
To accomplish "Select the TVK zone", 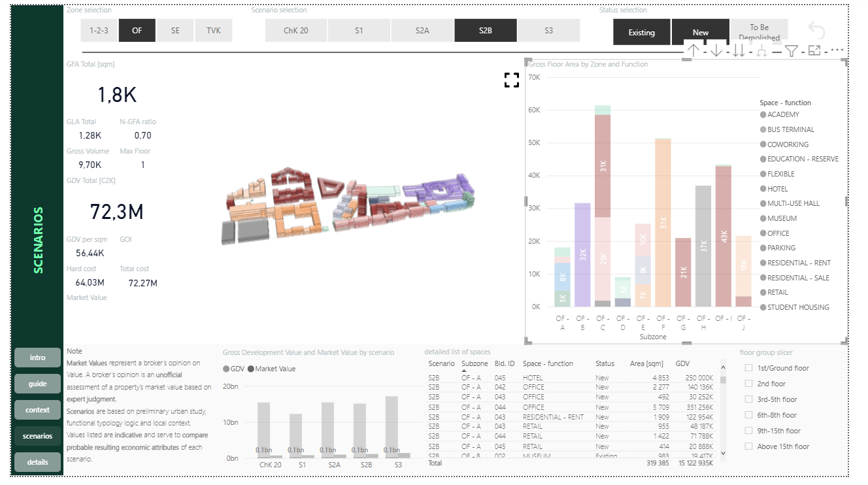I will (x=214, y=30).
